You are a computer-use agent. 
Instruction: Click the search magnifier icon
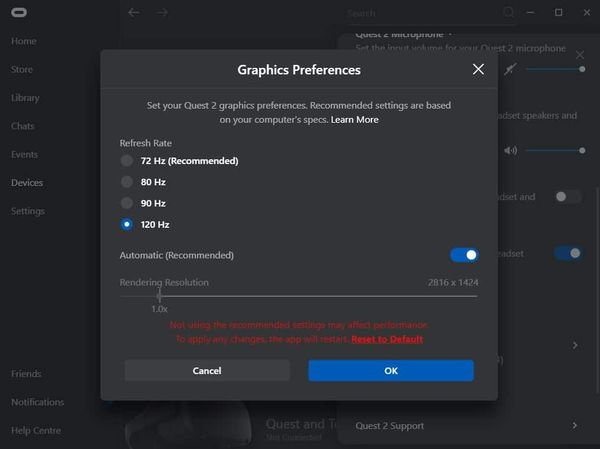(x=509, y=13)
